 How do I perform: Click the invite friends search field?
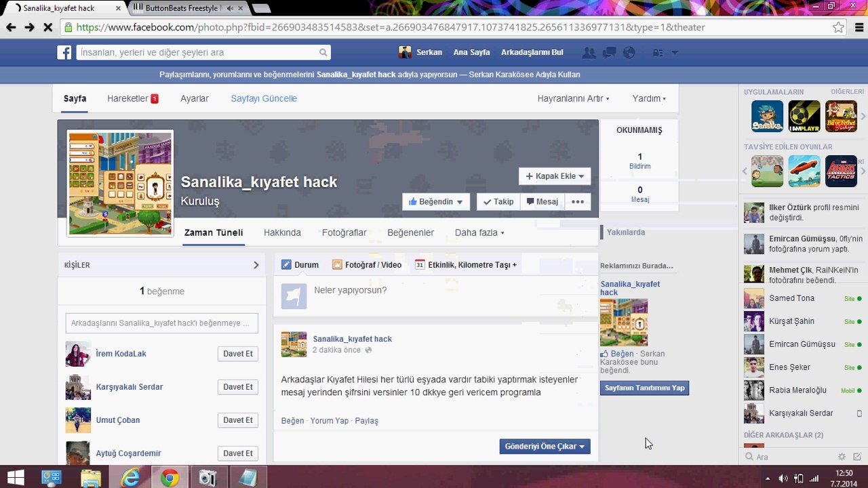click(161, 323)
